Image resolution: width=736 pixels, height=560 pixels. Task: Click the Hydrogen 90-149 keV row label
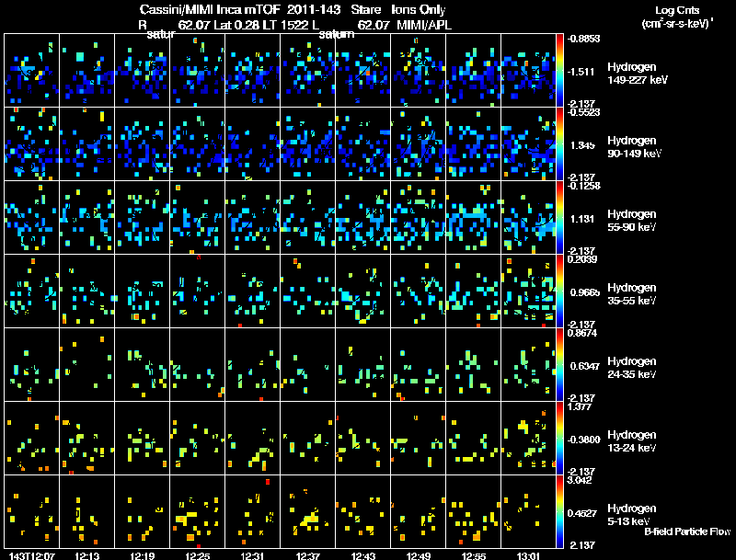pos(634,147)
